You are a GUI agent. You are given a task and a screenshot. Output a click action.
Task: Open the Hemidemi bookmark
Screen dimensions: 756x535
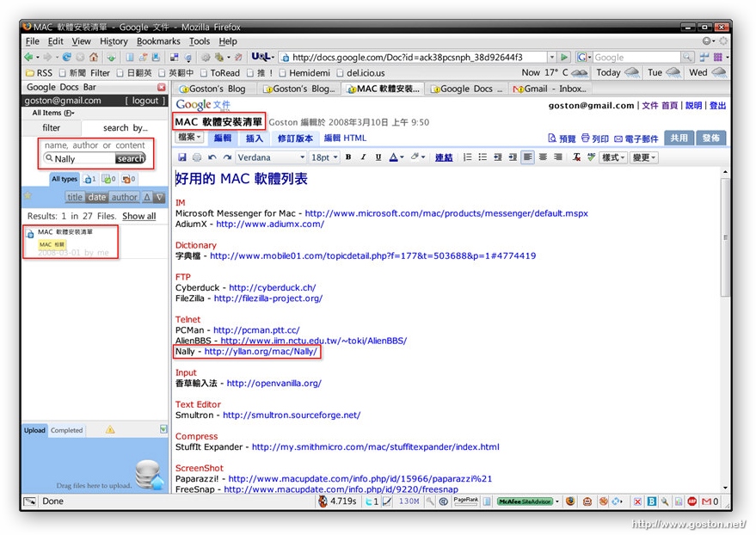click(x=304, y=73)
